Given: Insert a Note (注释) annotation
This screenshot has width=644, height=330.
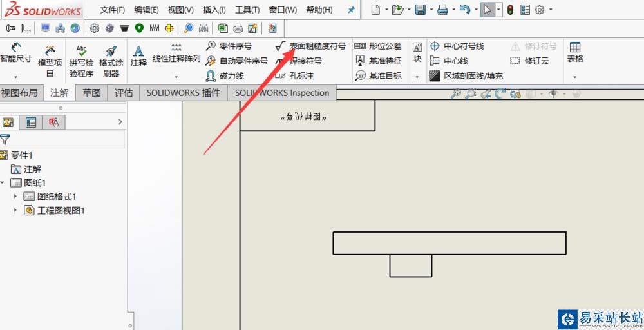Looking at the screenshot, I should (x=139, y=56).
